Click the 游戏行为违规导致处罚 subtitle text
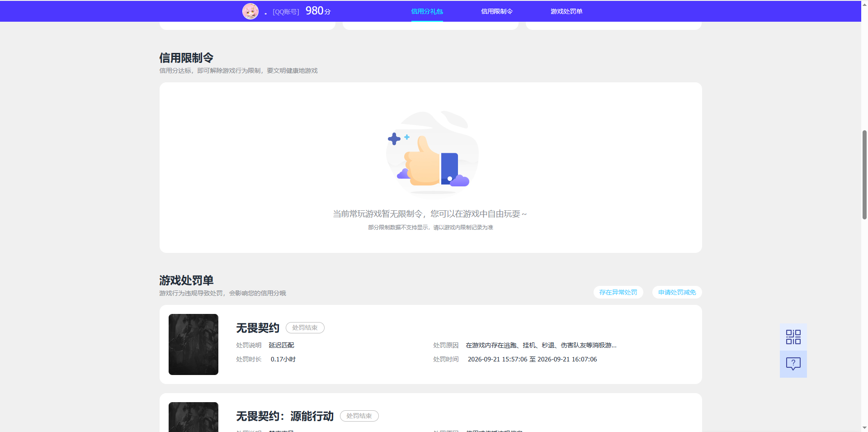 point(222,293)
